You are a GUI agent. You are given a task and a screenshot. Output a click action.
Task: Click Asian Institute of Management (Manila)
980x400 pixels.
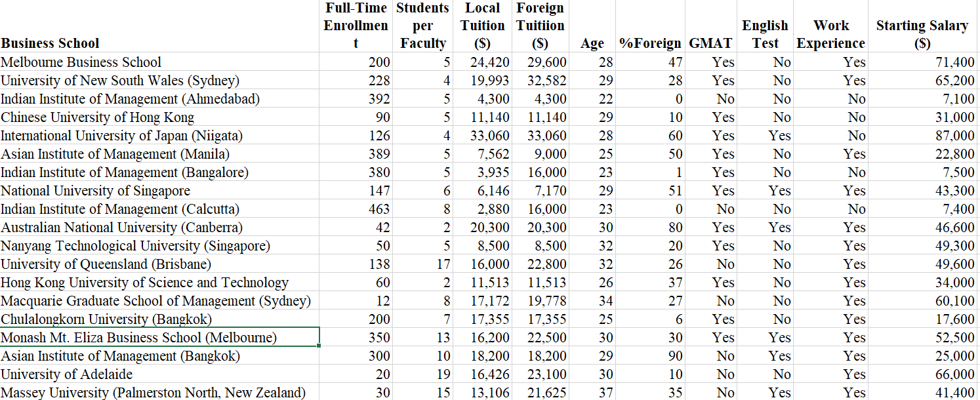[160, 154]
